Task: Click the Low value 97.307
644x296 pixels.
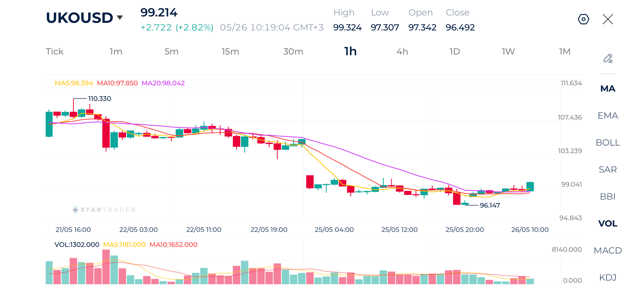Action: point(385,27)
